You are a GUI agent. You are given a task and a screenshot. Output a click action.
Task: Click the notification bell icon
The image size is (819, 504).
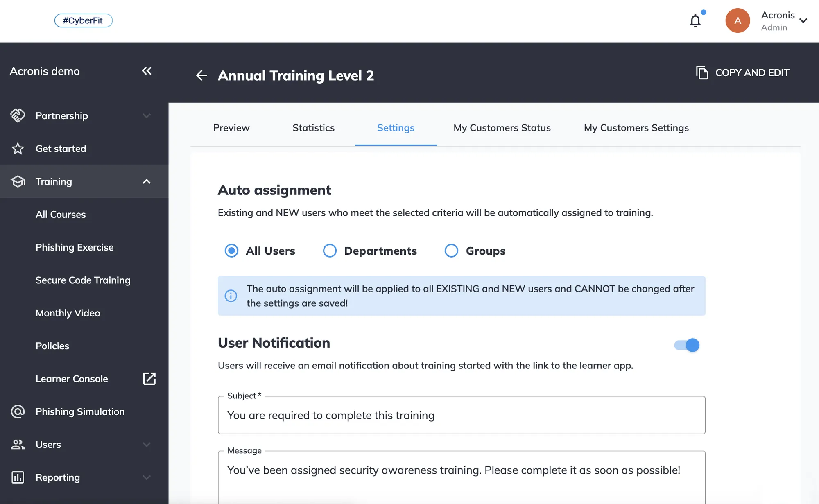click(695, 20)
